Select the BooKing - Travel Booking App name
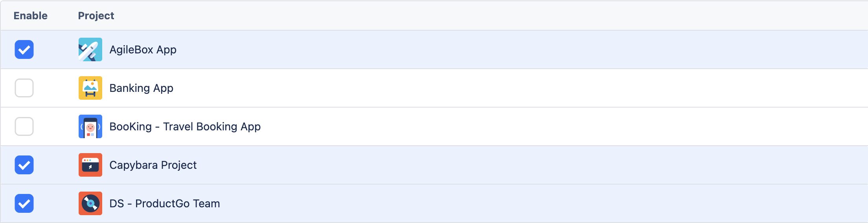This screenshot has height=223, width=868. [185, 127]
